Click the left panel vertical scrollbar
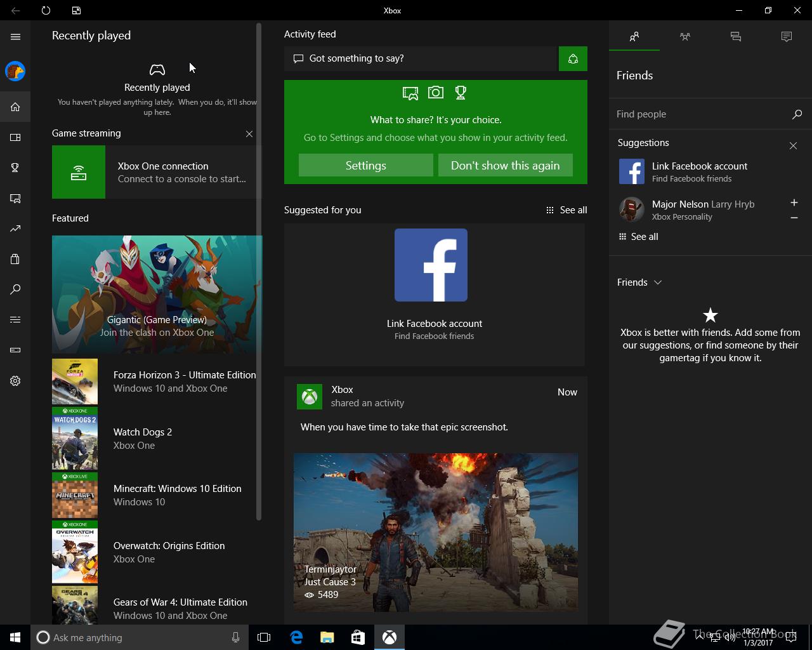 (x=259, y=272)
